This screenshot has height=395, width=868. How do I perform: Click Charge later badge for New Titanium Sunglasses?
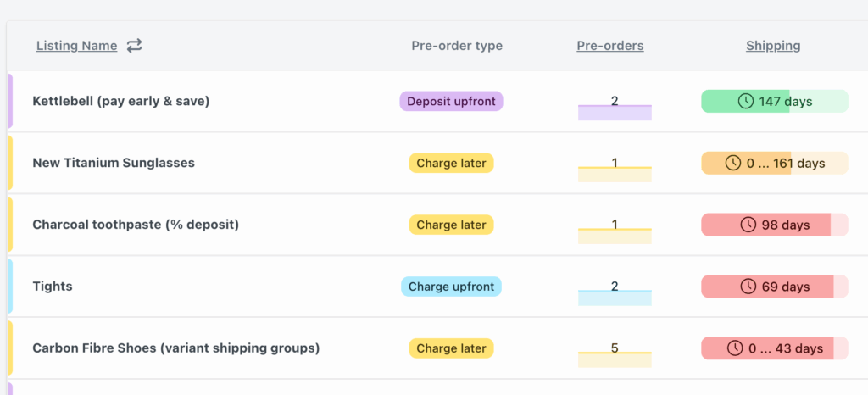pos(451,164)
